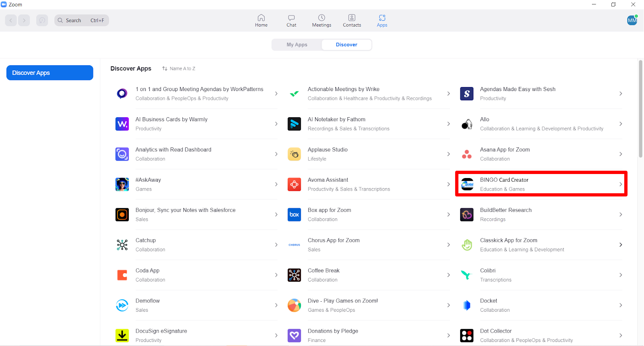This screenshot has height=346, width=644.
Task: Open the Colibri hummingbird icon
Action: pyautogui.click(x=466, y=275)
